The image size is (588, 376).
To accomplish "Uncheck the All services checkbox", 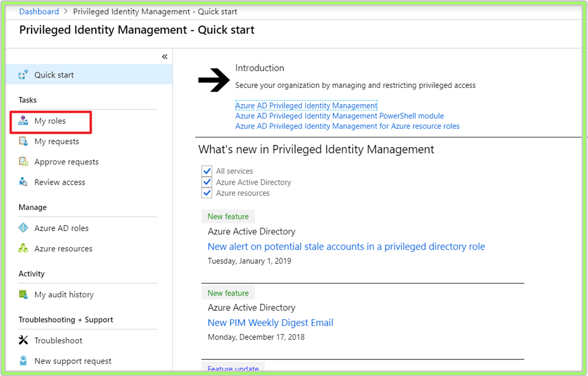I will [x=207, y=171].
